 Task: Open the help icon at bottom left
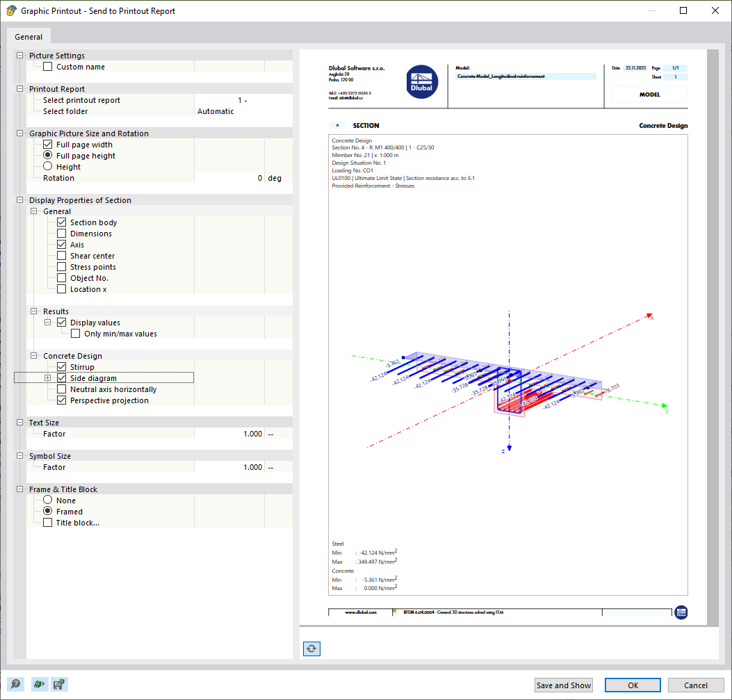[15, 684]
